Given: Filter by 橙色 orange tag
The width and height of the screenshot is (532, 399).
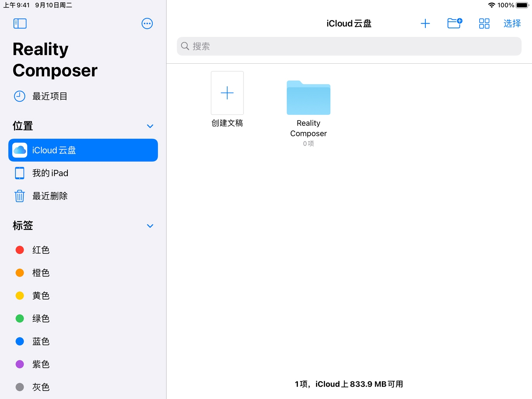Looking at the screenshot, I should coord(83,273).
